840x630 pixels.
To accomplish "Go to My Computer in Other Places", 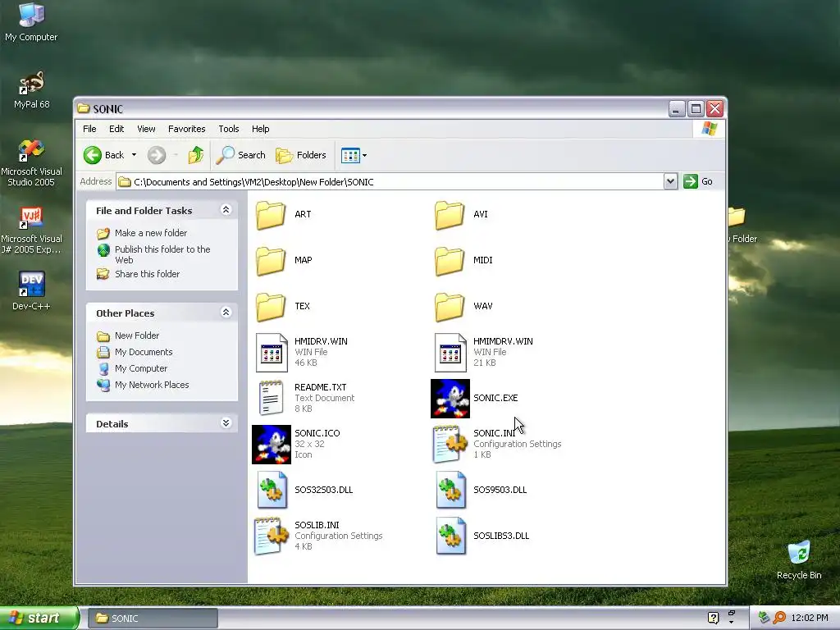I will 141,368.
